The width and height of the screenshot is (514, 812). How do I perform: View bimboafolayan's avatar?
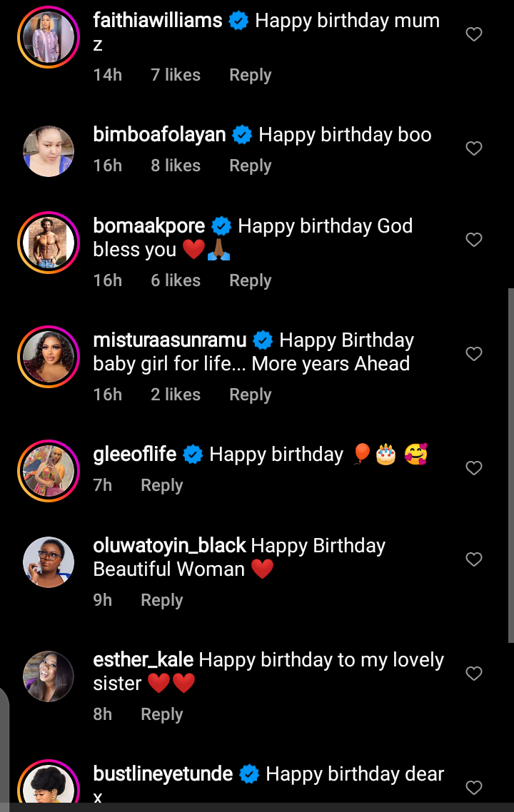tap(49, 151)
